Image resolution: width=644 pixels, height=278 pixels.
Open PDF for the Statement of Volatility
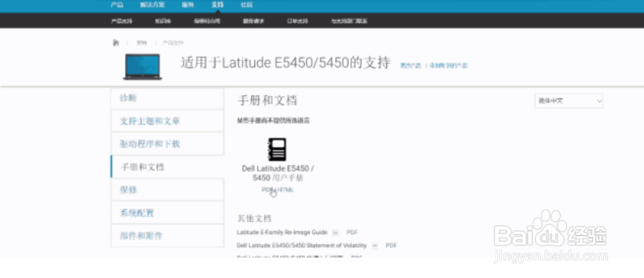pos(391,245)
